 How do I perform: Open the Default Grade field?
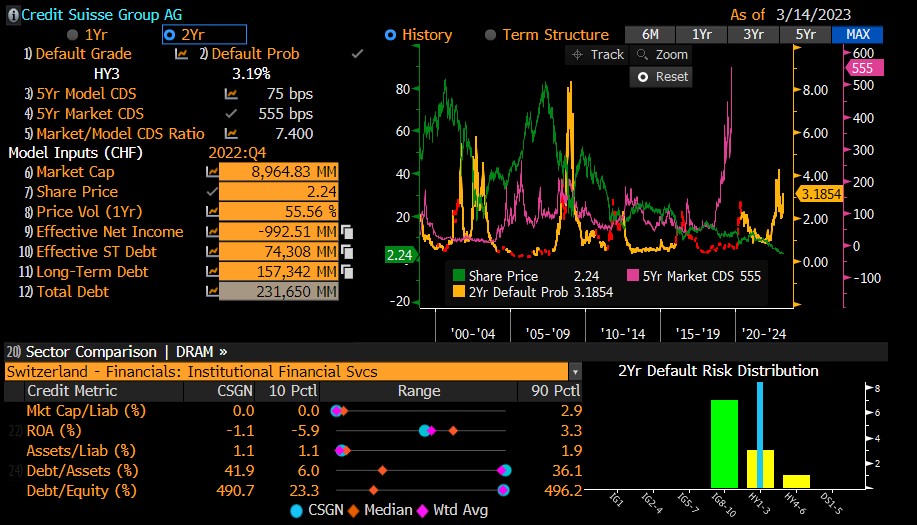pyautogui.click(x=84, y=54)
